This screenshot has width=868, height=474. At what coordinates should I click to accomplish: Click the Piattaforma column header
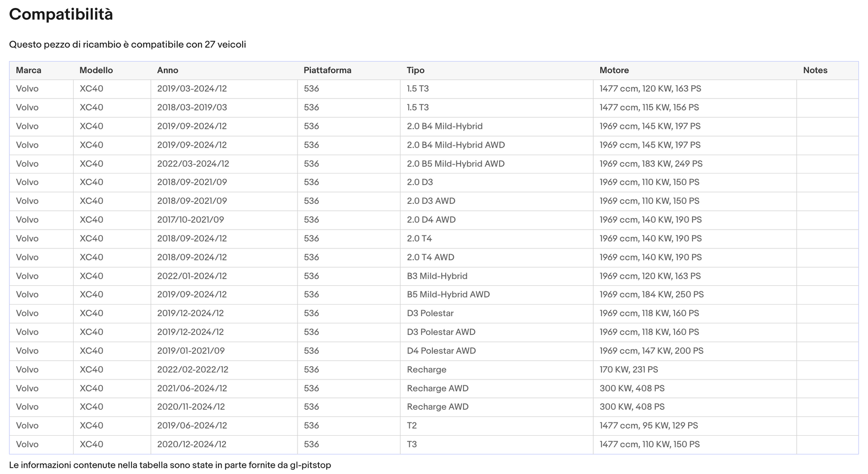tap(327, 70)
